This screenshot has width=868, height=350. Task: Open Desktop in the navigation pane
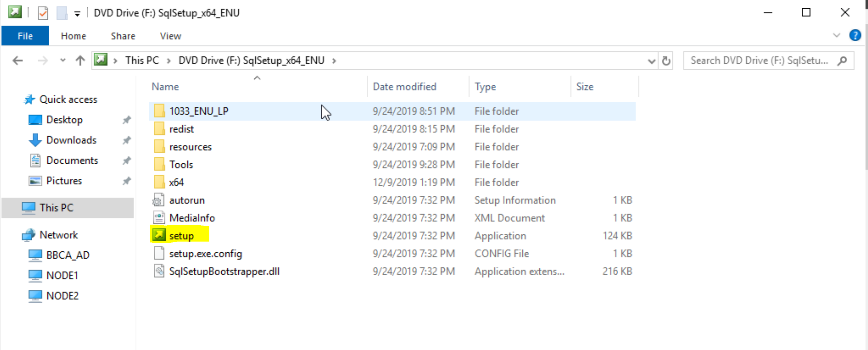64,120
